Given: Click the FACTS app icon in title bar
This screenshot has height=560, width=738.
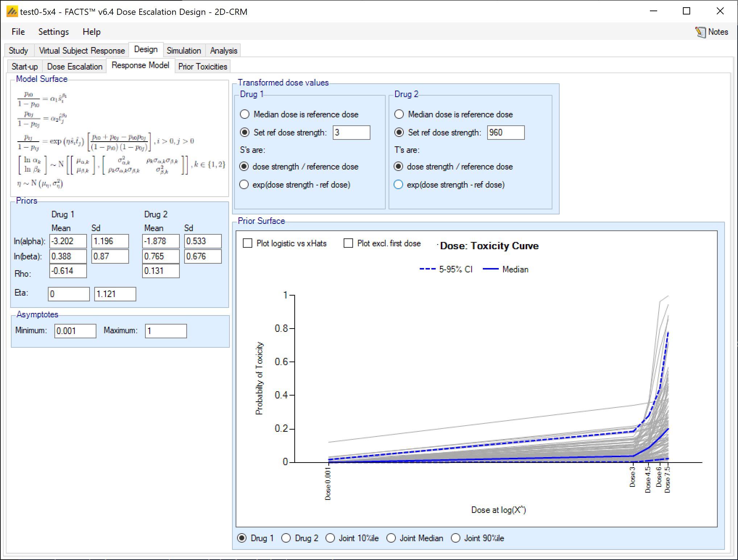Looking at the screenshot, I should [x=12, y=12].
